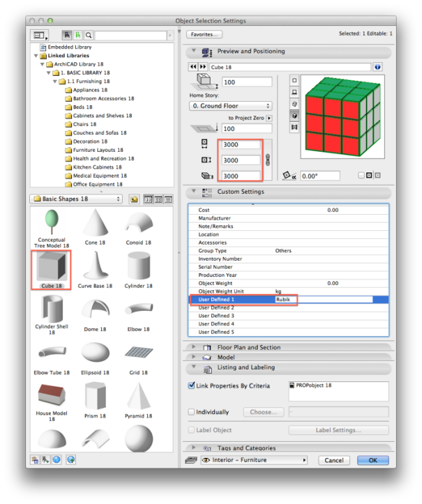The image size is (422, 504).
Task: Click the layer icon left of Interior - Furniture
Action: (191, 461)
